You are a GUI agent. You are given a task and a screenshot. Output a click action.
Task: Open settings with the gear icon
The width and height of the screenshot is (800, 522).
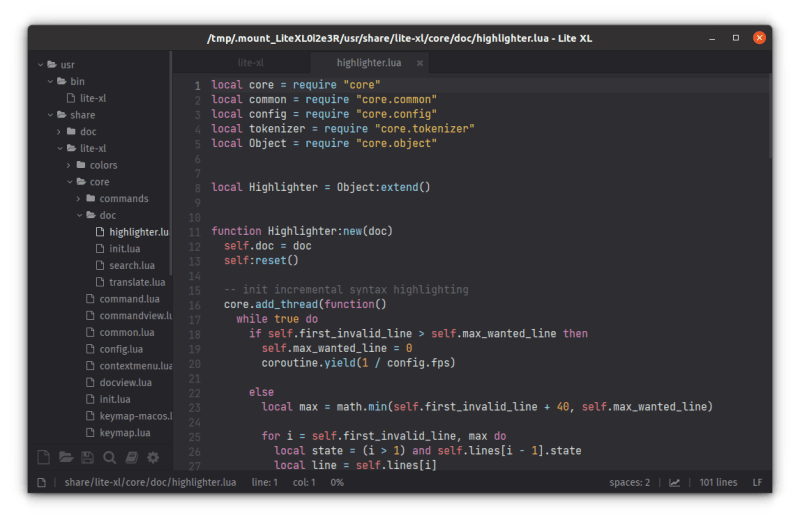153,458
